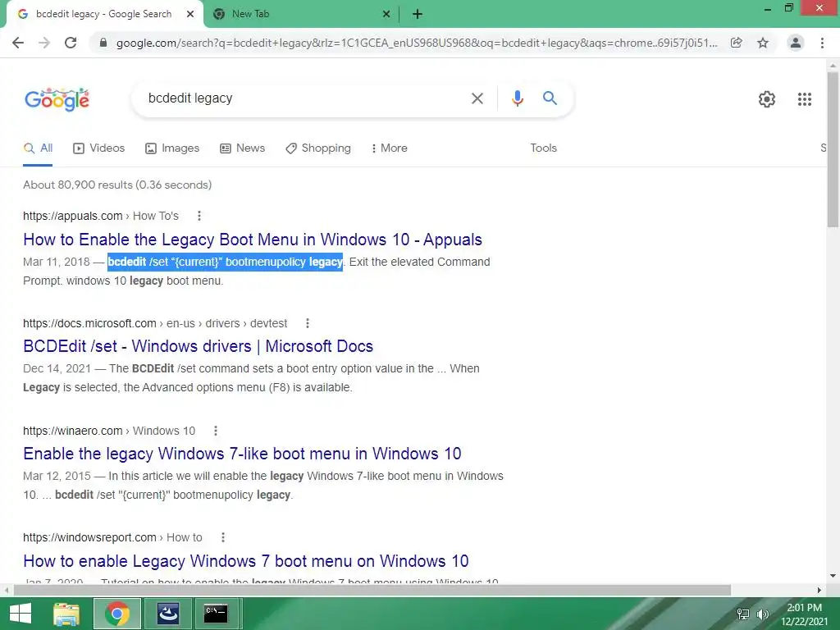Viewport: 840px width, 630px height.
Task: Click the horizontal scrollbar thumb
Action: click(372, 590)
